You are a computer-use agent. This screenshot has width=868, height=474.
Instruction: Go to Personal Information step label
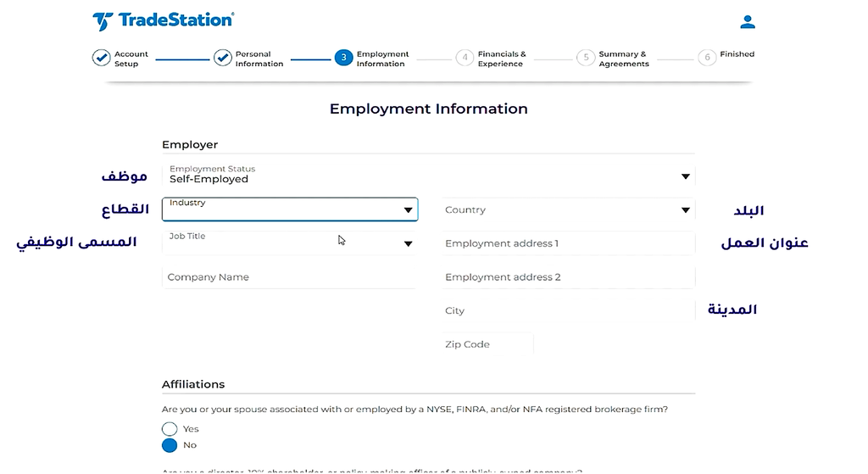coord(259,59)
